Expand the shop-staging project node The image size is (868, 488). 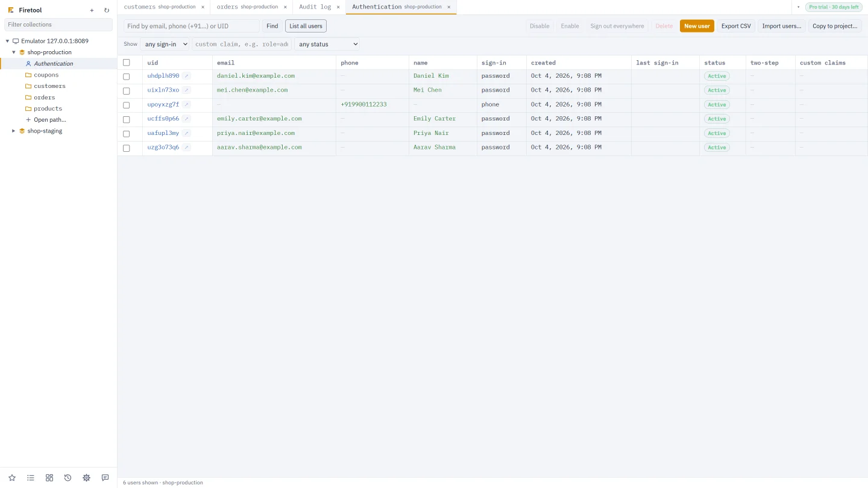tap(14, 131)
